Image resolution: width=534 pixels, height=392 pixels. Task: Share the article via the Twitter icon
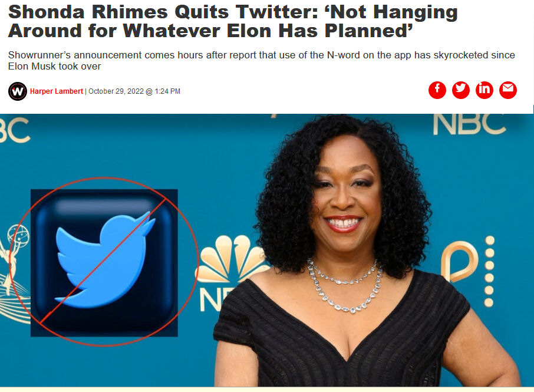click(x=461, y=90)
